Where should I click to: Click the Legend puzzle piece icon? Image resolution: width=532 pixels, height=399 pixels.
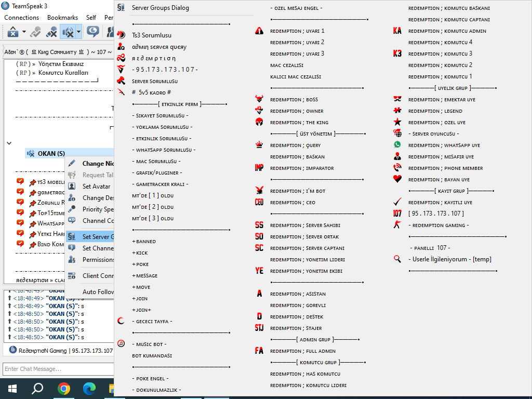(x=397, y=111)
